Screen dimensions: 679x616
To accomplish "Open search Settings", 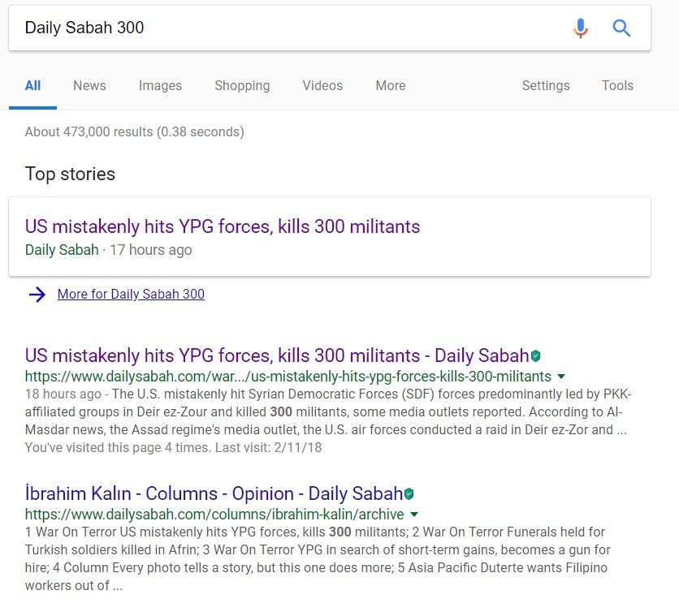I will pyautogui.click(x=546, y=86).
